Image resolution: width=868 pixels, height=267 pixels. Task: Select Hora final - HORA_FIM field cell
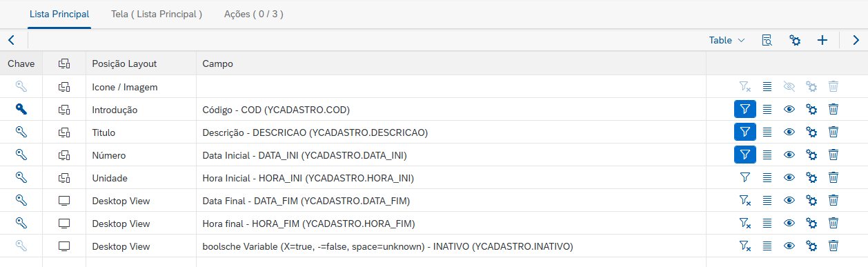tap(451, 223)
